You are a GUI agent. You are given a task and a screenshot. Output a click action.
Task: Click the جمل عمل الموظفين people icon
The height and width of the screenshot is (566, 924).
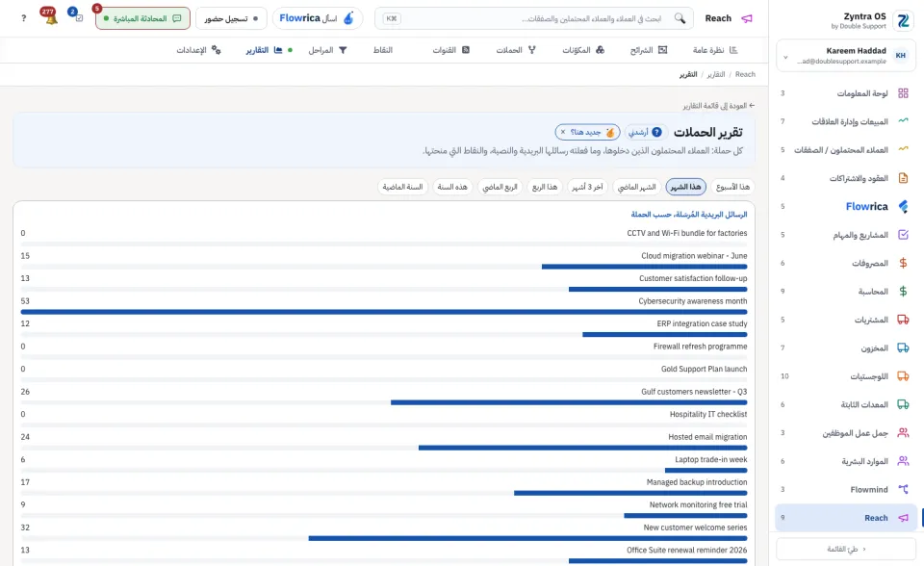[x=903, y=433]
